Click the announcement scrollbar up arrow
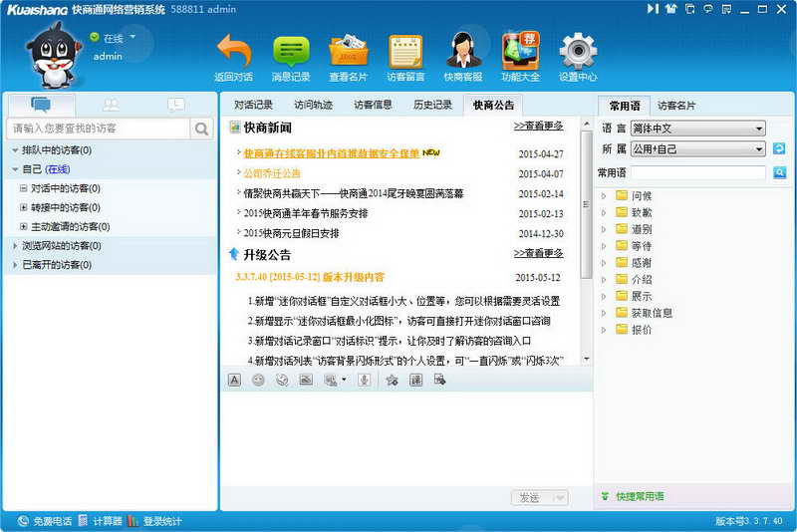797x532 pixels. coord(586,124)
